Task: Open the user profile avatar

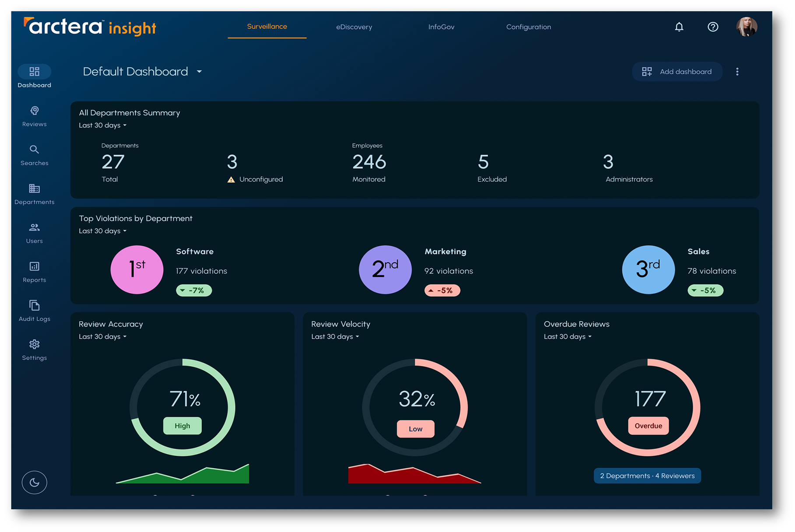Action: pos(746,27)
